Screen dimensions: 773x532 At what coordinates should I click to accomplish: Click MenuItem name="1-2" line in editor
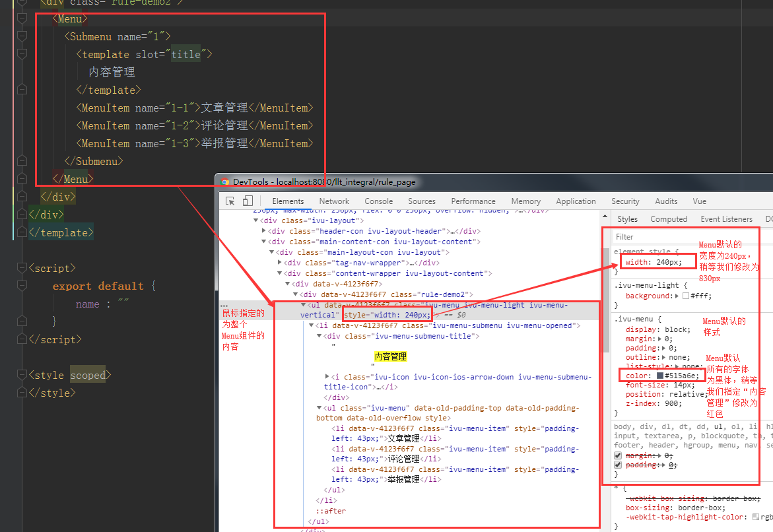[195, 125]
